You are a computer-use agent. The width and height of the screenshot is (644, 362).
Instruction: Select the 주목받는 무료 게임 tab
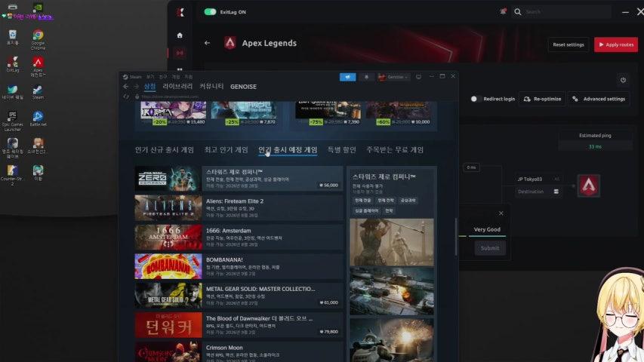coord(395,150)
